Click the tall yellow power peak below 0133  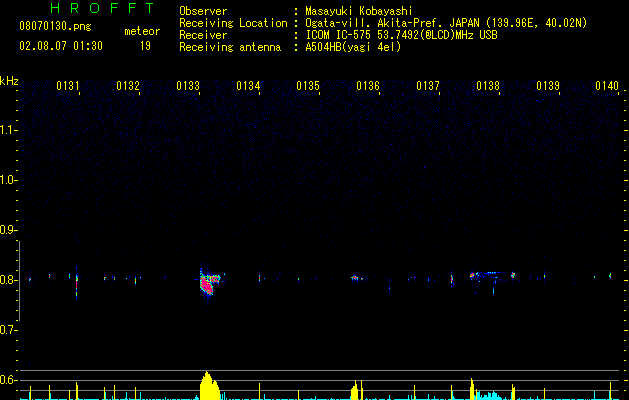tap(209, 385)
